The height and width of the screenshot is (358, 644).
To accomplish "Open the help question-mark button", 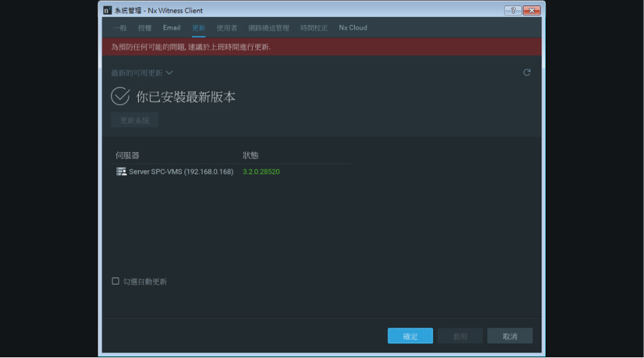I will coord(513,10).
